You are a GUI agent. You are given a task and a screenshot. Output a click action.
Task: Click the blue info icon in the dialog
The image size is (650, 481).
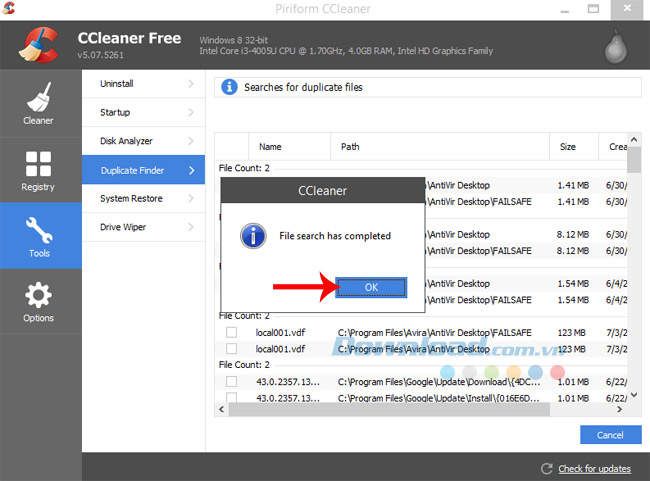(253, 236)
